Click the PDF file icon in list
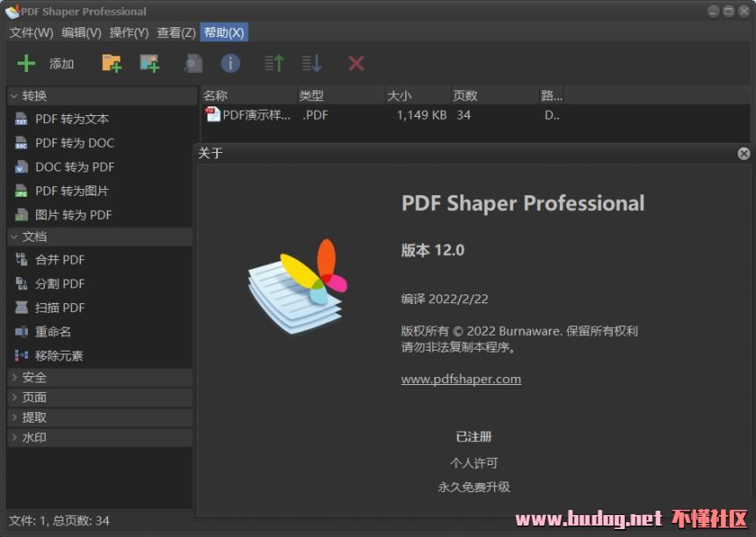 (213, 115)
